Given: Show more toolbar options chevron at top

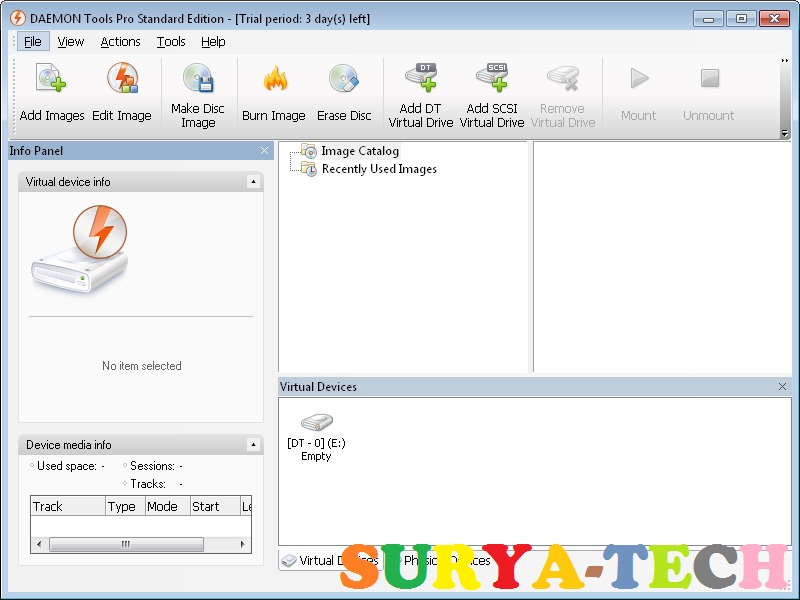Looking at the screenshot, I should [785, 60].
